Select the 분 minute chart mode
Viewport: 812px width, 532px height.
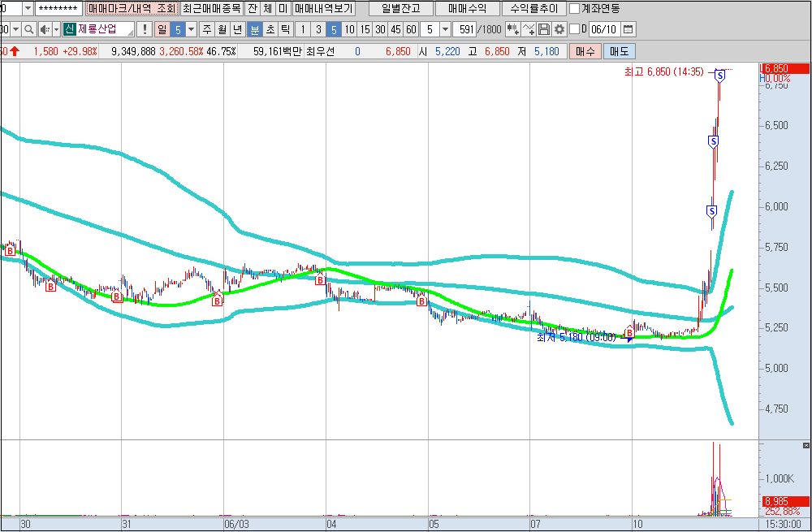pos(254,29)
